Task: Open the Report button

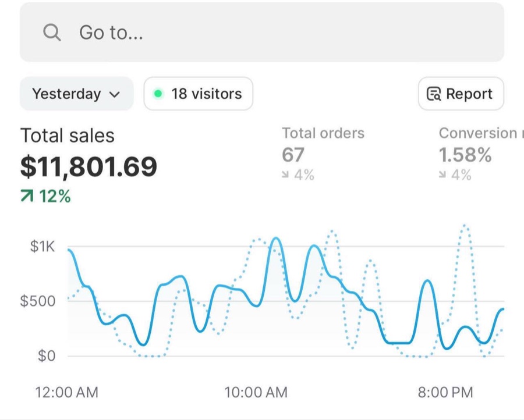Action: 461,94
